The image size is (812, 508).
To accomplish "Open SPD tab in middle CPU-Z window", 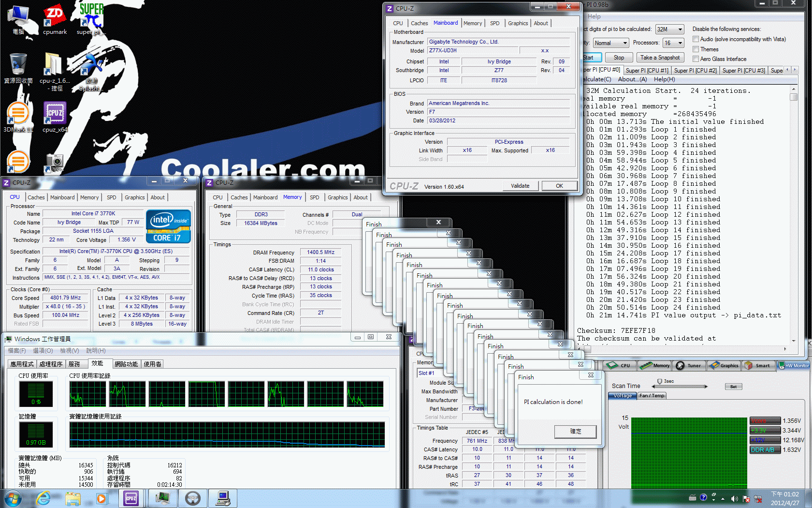I will coord(315,197).
